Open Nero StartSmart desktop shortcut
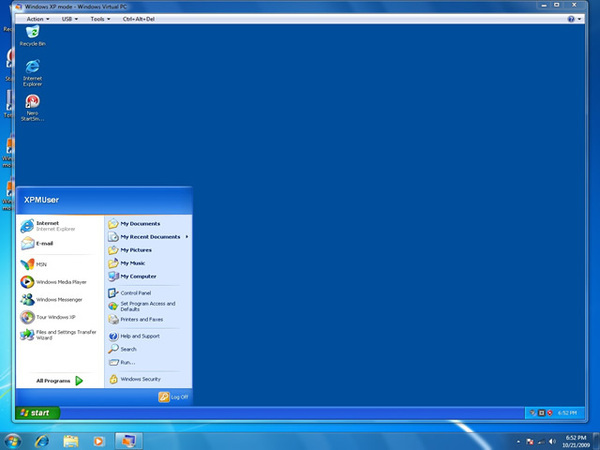Image resolution: width=600 pixels, height=450 pixels. (x=33, y=108)
